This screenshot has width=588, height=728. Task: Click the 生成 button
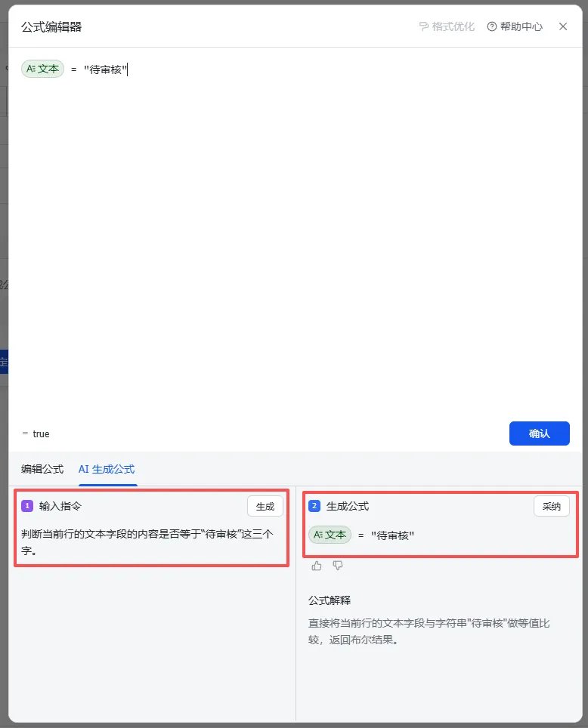(x=265, y=506)
